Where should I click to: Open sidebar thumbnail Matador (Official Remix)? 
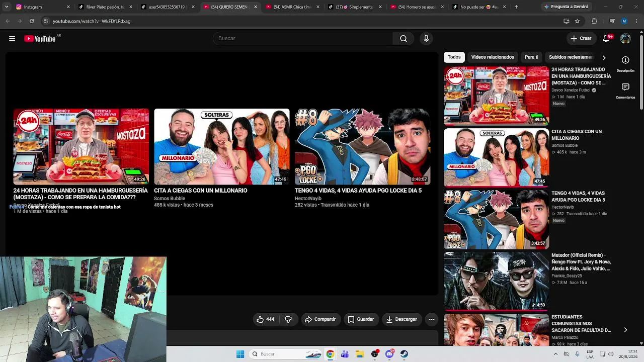pyautogui.click(x=496, y=281)
